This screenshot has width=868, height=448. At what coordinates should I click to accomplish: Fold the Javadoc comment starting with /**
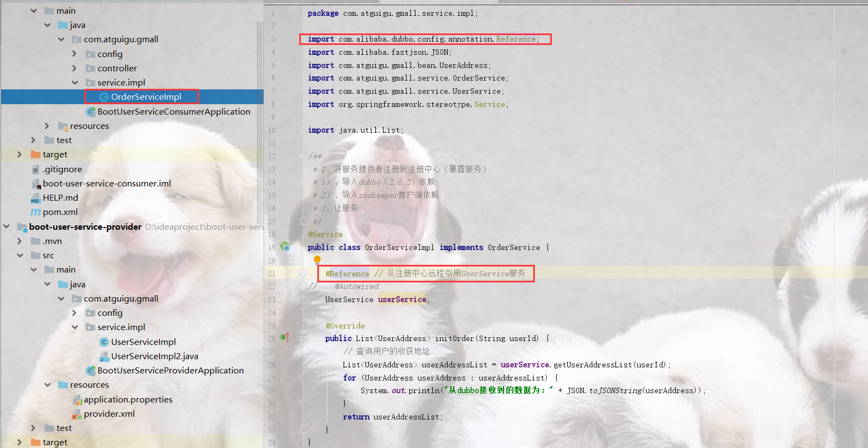(302, 156)
